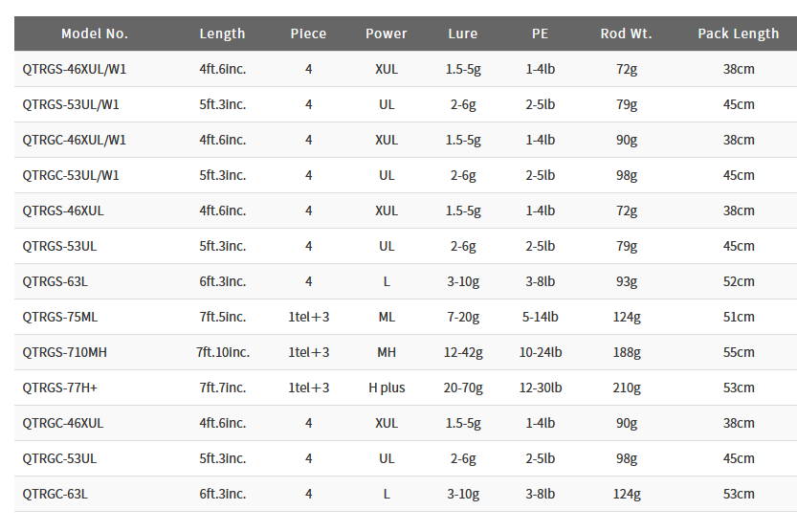Click the QTRGS-77H+ model name
797x532 pixels.
60,388
